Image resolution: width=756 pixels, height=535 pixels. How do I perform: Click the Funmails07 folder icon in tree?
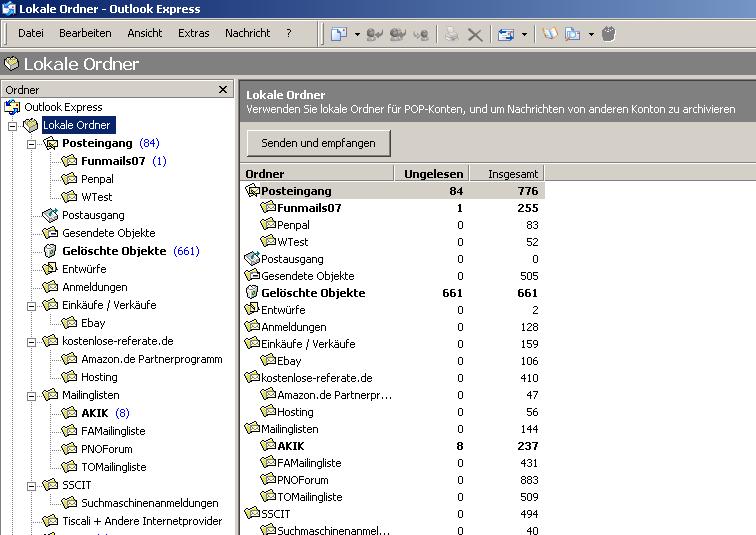69,160
